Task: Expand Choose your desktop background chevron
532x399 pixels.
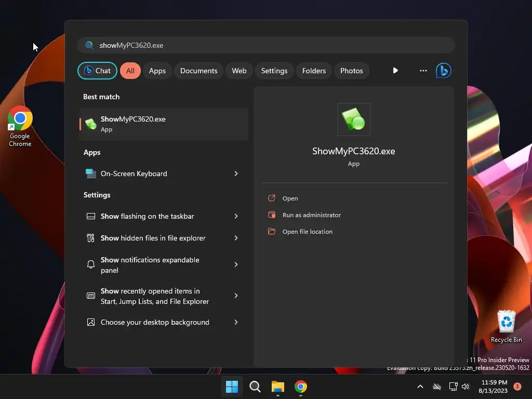Action: click(x=236, y=322)
